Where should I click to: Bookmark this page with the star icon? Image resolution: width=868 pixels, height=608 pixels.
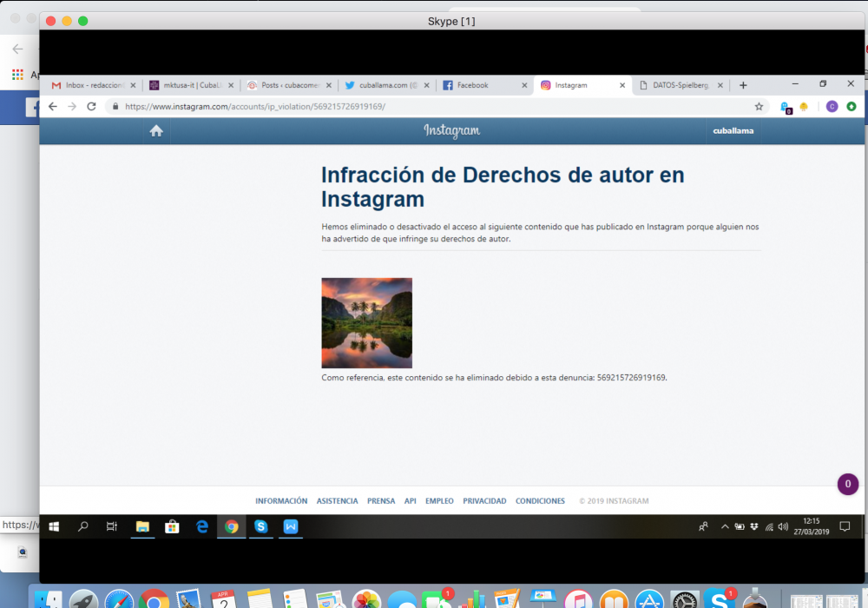[759, 107]
